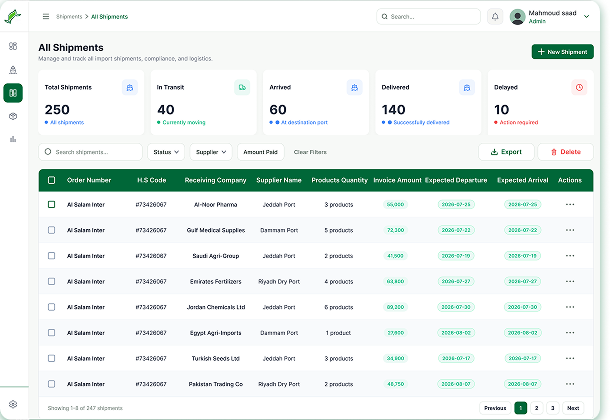The height and width of the screenshot is (420, 611).
Task: Click the 1 product quantity cell
Action: tap(338, 333)
